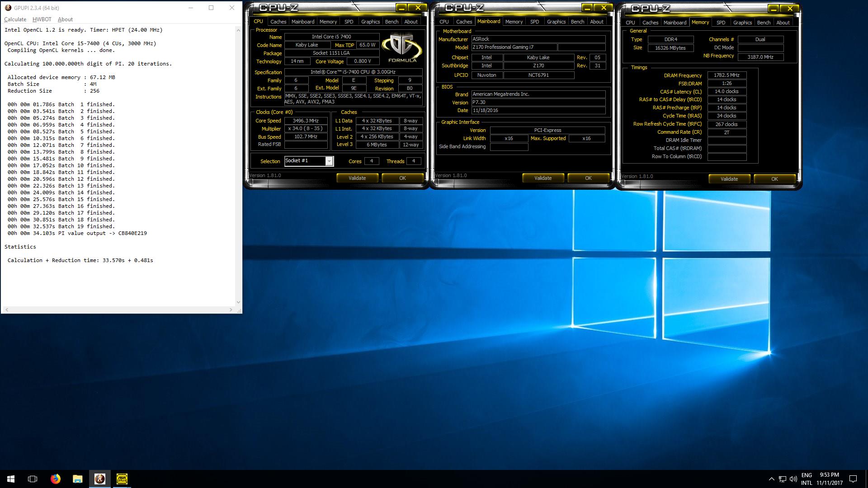Close the Memory CPU-Z window
Screen dimensions: 868x488
[x=790, y=9]
